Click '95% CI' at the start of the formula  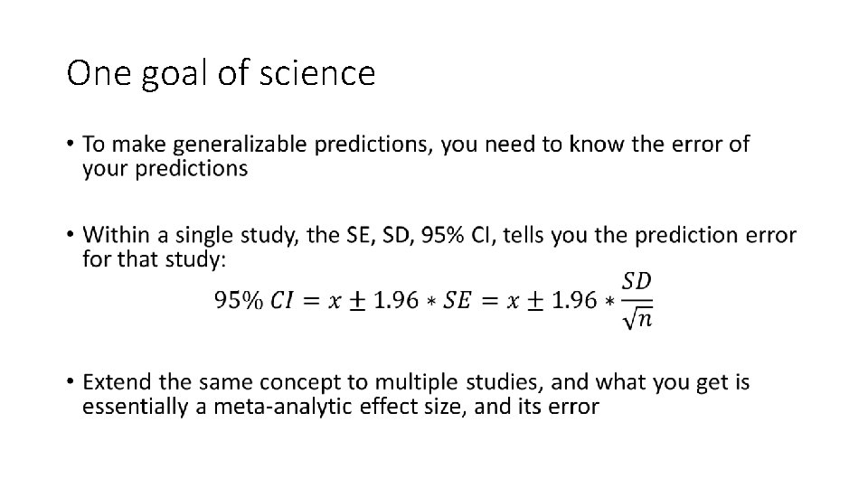pos(255,301)
